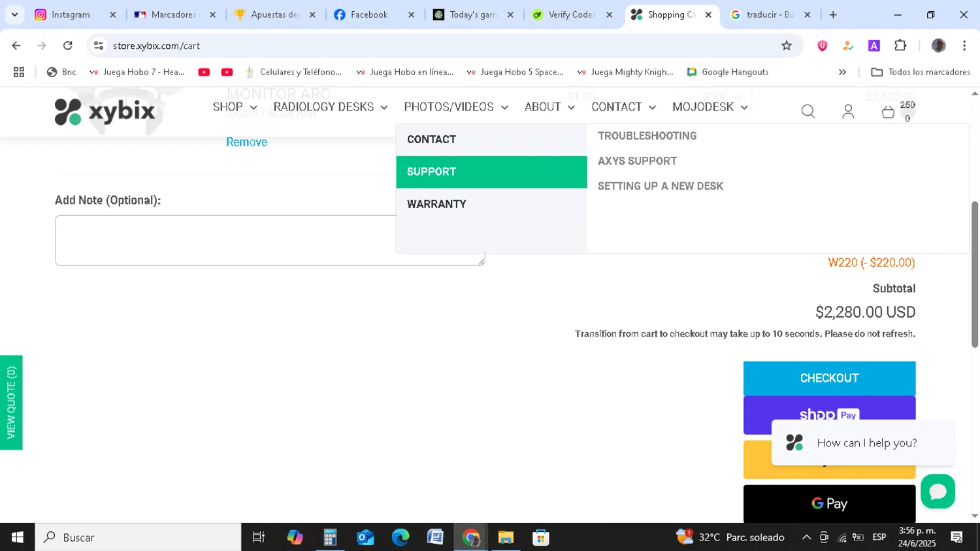The width and height of the screenshot is (980, 551).
Task: Click inside the Add Note text area
Action: 270,241
